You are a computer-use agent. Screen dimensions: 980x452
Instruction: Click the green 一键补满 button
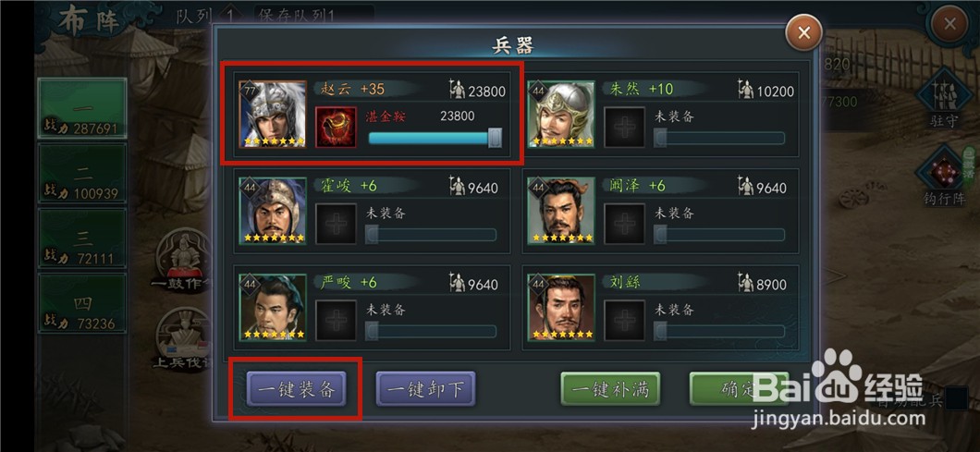click(x=610, y=389)
